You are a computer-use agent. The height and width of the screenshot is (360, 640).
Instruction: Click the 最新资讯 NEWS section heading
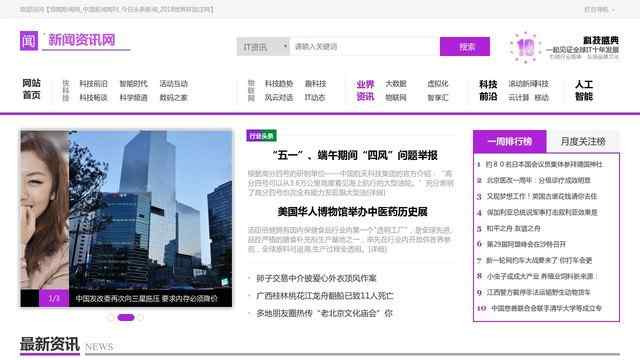click(x=67, y=345)
